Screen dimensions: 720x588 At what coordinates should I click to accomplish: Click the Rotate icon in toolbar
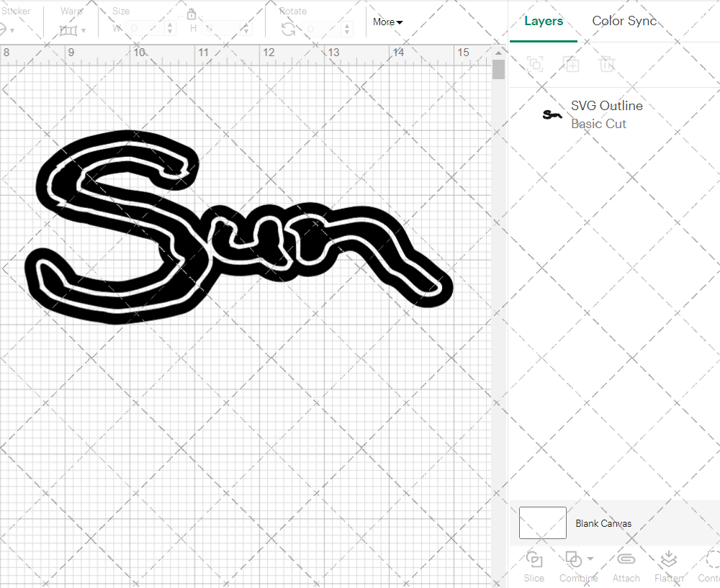click(x=288, y=29)
